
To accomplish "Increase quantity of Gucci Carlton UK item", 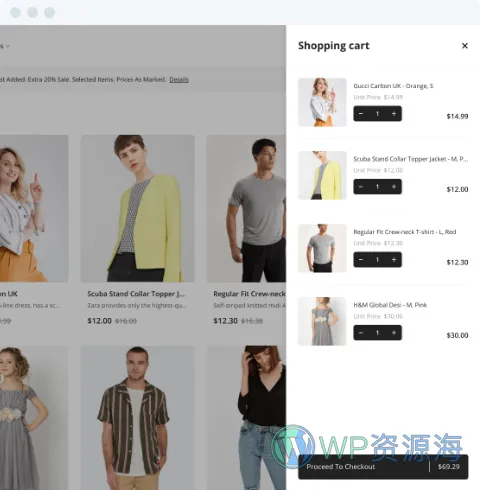I will [394, 114].
